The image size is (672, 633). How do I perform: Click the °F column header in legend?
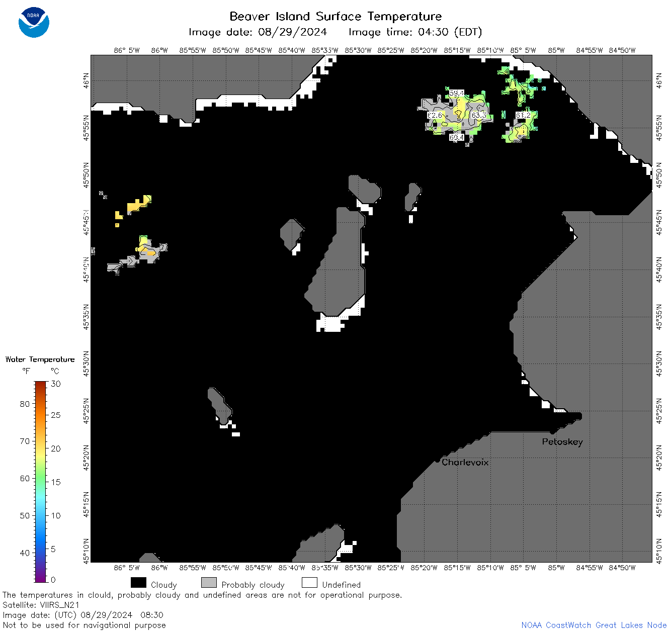pyautogui.click(x=26, y=371)
